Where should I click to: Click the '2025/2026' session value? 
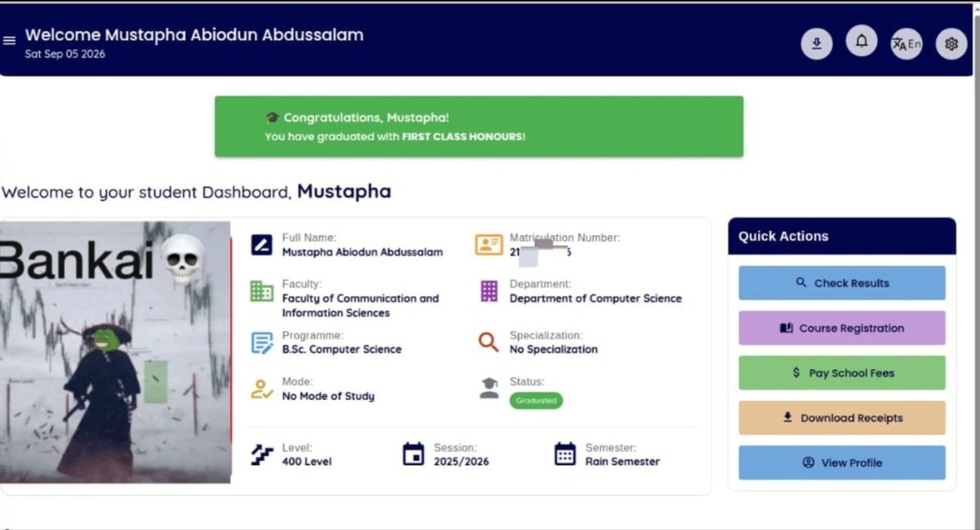point(461,461)
